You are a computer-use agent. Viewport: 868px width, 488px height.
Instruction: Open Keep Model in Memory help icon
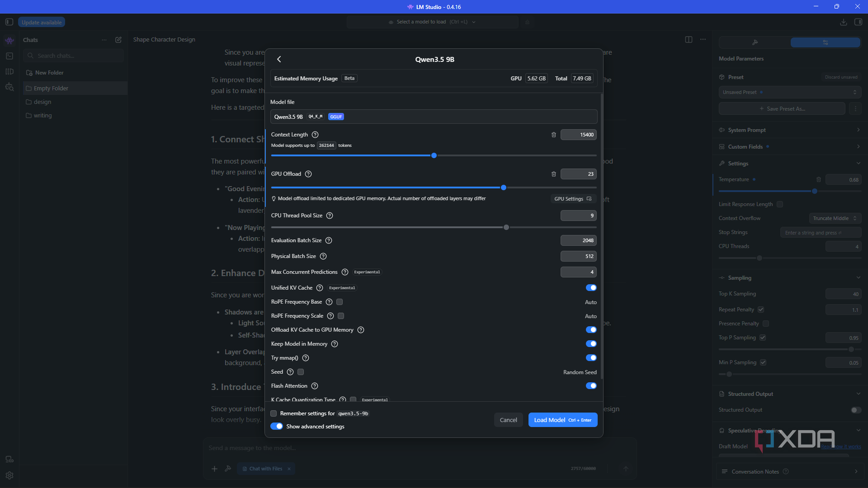335,344
